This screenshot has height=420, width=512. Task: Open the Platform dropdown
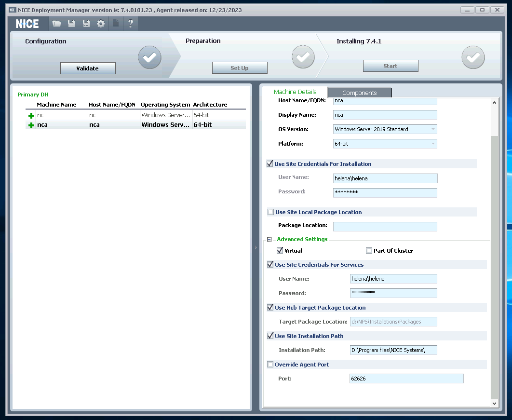[x=433, y=144]
